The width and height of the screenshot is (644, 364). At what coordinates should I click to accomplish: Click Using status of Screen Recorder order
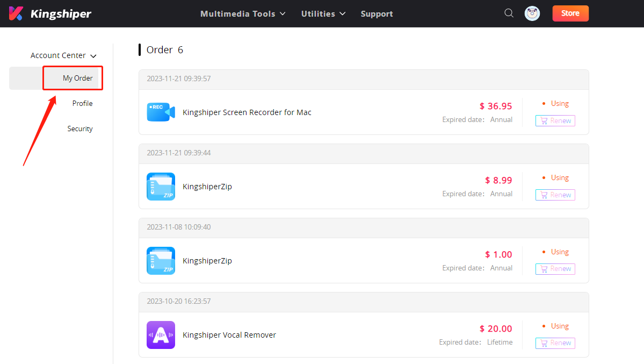pos(559,104)
